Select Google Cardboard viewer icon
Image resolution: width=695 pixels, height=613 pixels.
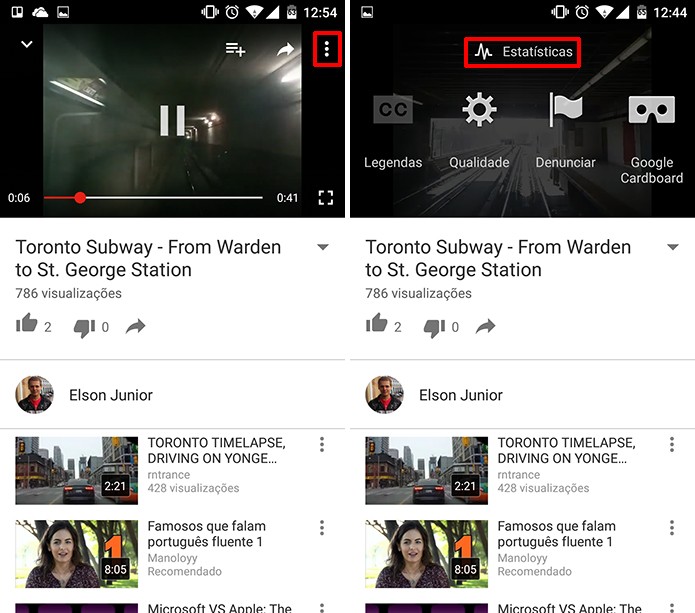pos(652,109)
